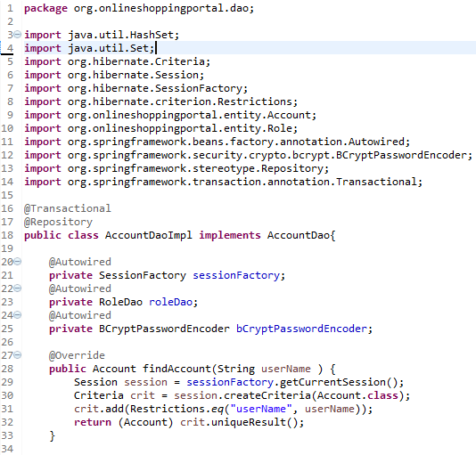Viewport: 476px width, 455px height.
Task: Click the 'eq' method on line 31
Action: click(x=217, y=409)
